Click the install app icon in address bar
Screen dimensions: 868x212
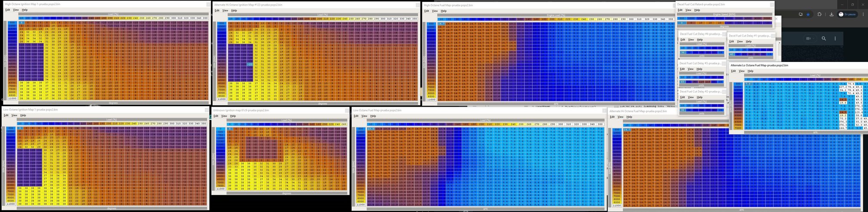801,14
